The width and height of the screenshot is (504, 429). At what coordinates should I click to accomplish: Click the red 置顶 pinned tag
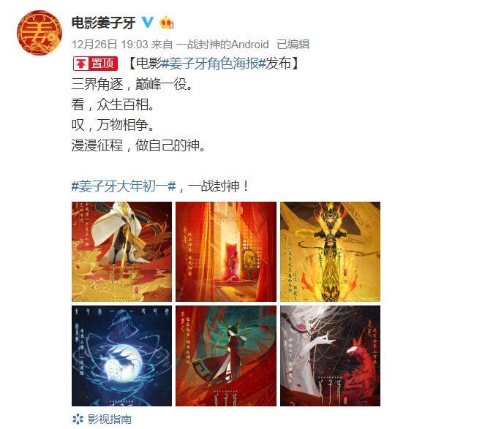(96, 64)
